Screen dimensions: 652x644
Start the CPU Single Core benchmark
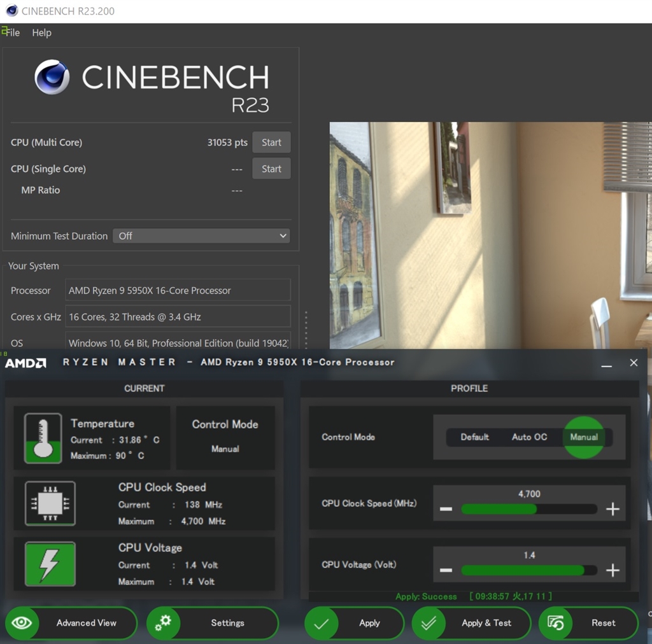(x=271, y=169)
